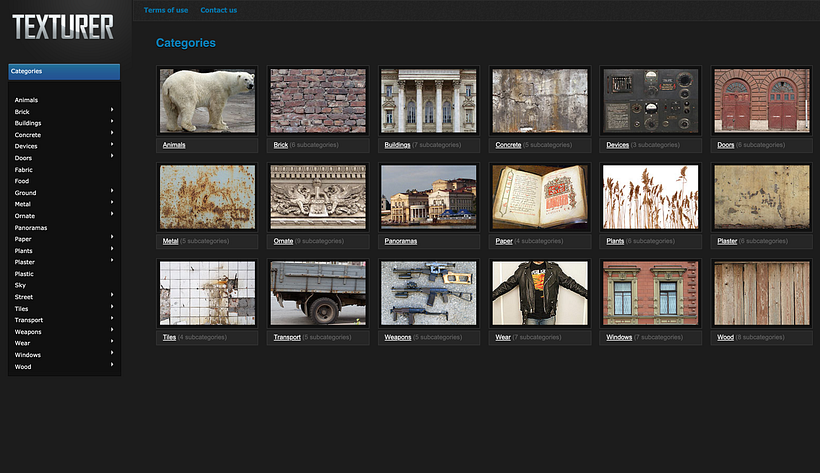Choose Panoramas from the sidebar menu
The image size is (820, 473).
point(31,227)
